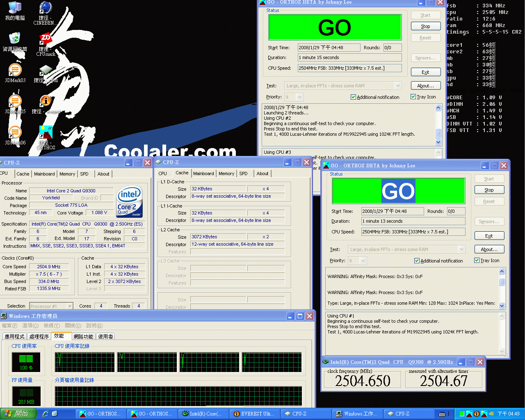The height and width of the screenshot is (420, 525).
Task: Click the Windows 開始 start button
Action: click(x=18, y=414)
